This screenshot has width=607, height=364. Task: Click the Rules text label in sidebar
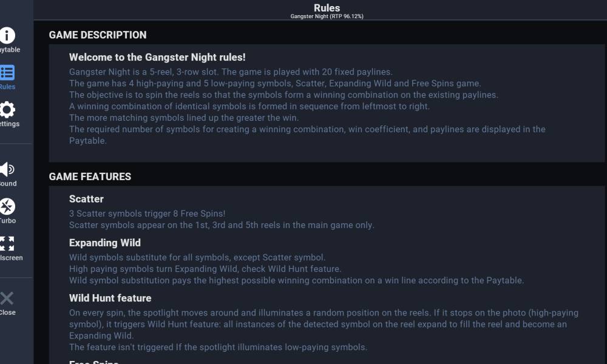pos(7,87)
